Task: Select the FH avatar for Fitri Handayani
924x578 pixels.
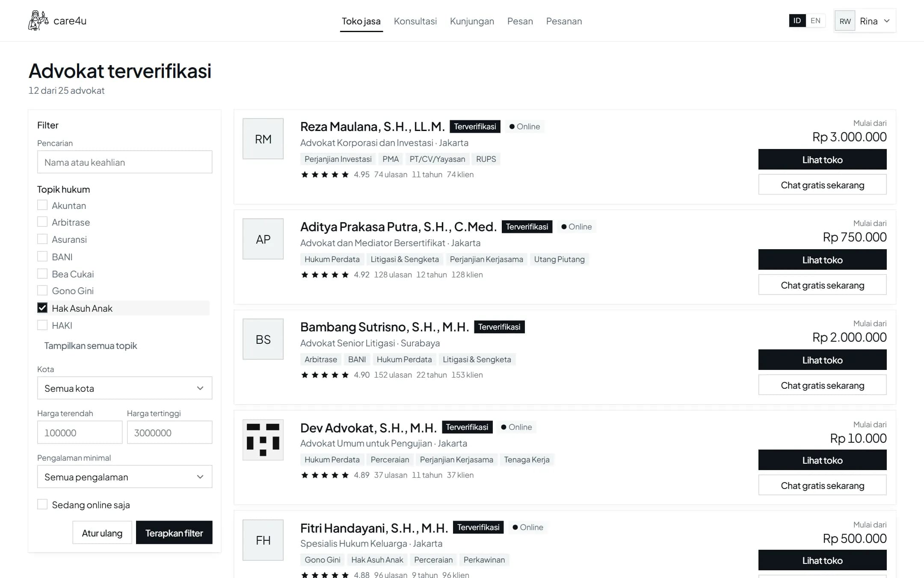Action: coord(263,540)
